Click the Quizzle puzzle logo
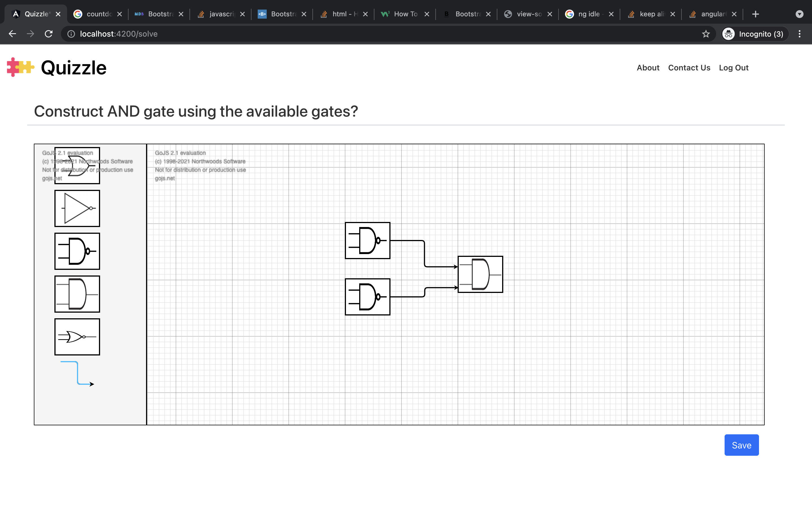The image size is (812, 507). [x=21, y=67]
